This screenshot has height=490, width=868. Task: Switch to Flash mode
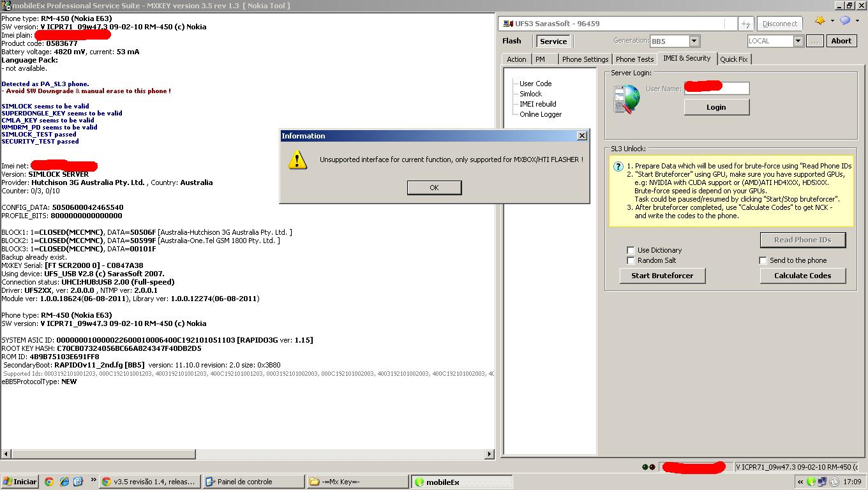click(511, 41)
